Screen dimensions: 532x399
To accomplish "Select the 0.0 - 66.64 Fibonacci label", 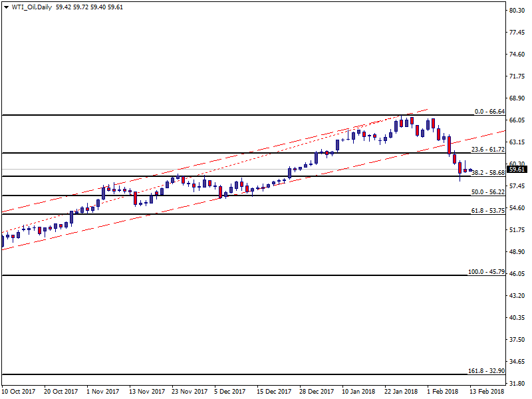I will point(490,111).
